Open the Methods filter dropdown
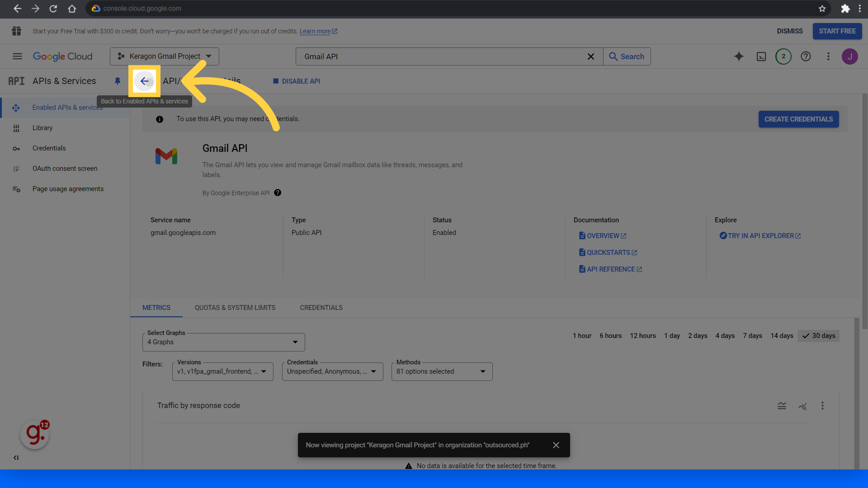The width and height of the screenshot is (868, 488). tap(442, 371)
